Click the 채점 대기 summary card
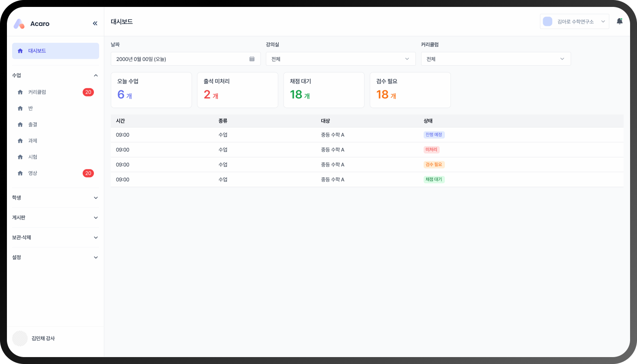 point(324,90)
